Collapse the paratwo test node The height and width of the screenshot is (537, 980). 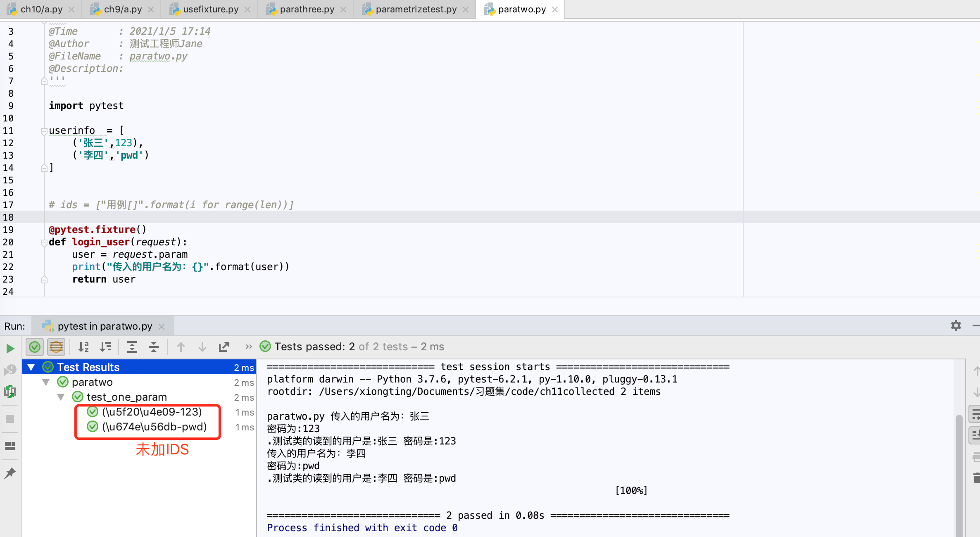pos(46,382)
